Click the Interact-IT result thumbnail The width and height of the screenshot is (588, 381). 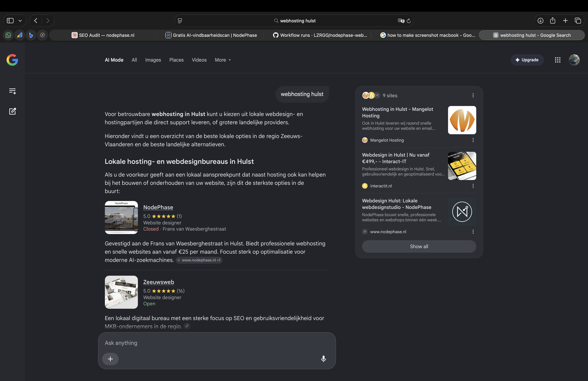462,166
